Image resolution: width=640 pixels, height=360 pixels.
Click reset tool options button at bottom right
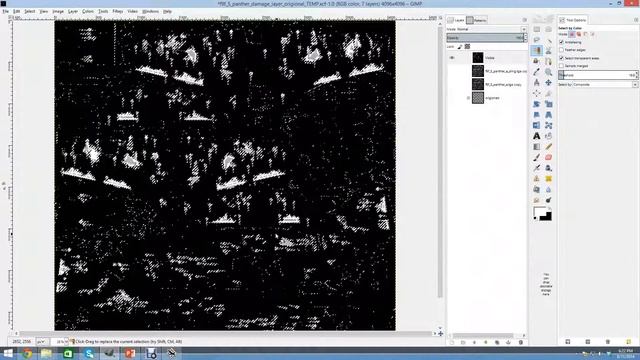[629, 342]
